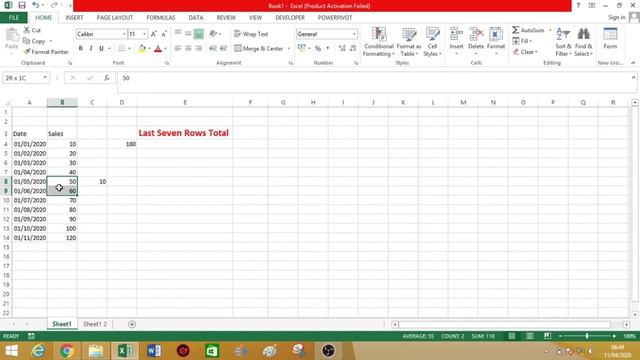Open the font size 11 dropdown
The width and height of the screenshot is (640, 360).
click(144, 34)
